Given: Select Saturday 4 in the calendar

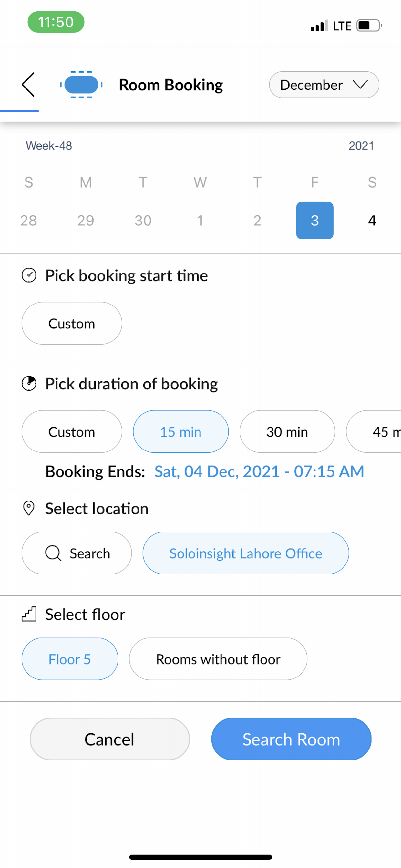Looking at the screenshot, I should pyautogui.click(x=372, y=220).
